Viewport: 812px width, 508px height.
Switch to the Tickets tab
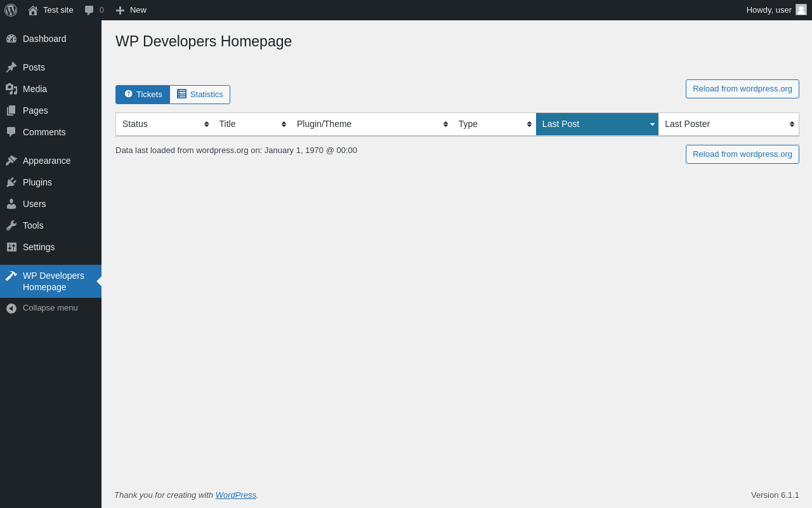143,95
